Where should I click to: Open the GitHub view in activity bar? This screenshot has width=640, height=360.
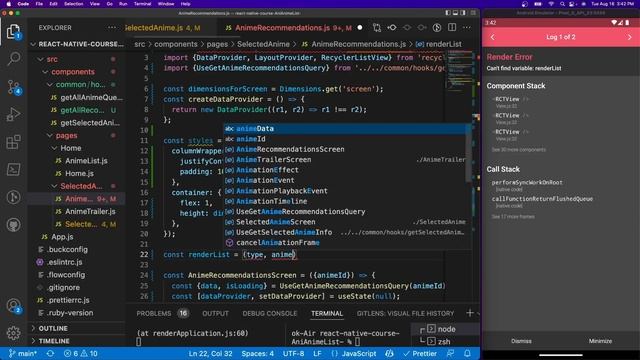coord(13,225)
